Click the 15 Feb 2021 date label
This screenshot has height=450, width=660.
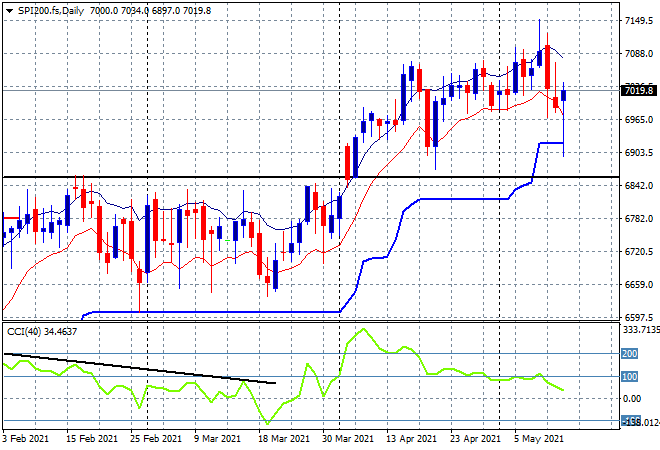(x=92, y=439)
